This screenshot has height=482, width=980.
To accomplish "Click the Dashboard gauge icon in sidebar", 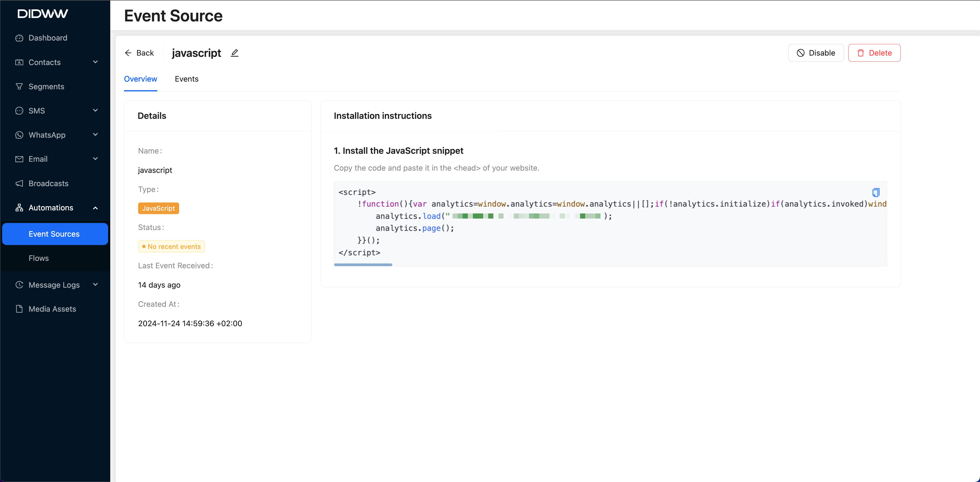I will pyautogui.click(x=19, y=38).
